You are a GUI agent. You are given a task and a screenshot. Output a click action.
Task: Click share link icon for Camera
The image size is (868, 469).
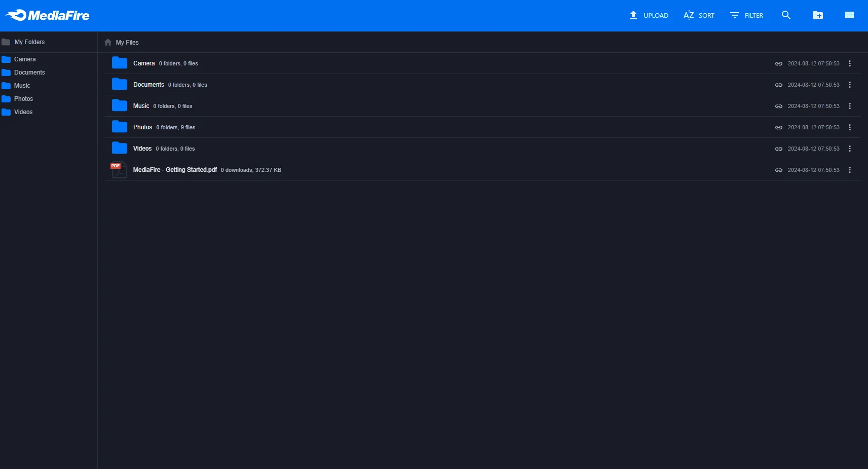[779, 64]
